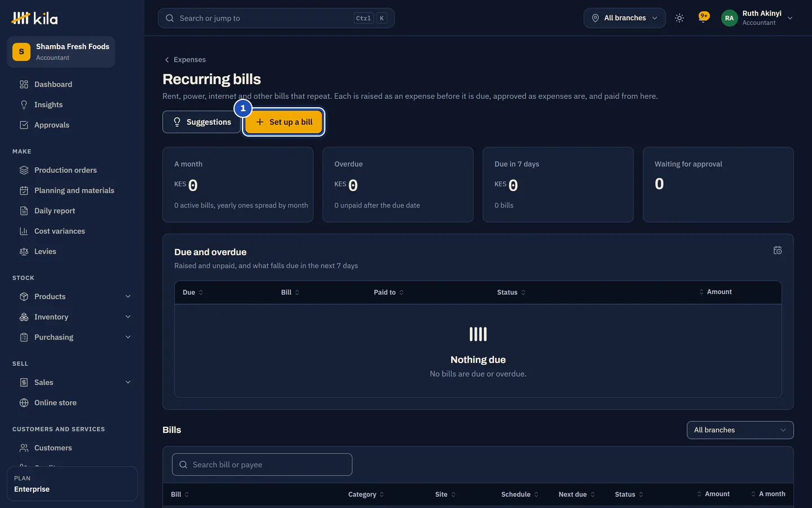Open the calendar icon in Due and overdue
812x508 pixels.
click(778, 250)
